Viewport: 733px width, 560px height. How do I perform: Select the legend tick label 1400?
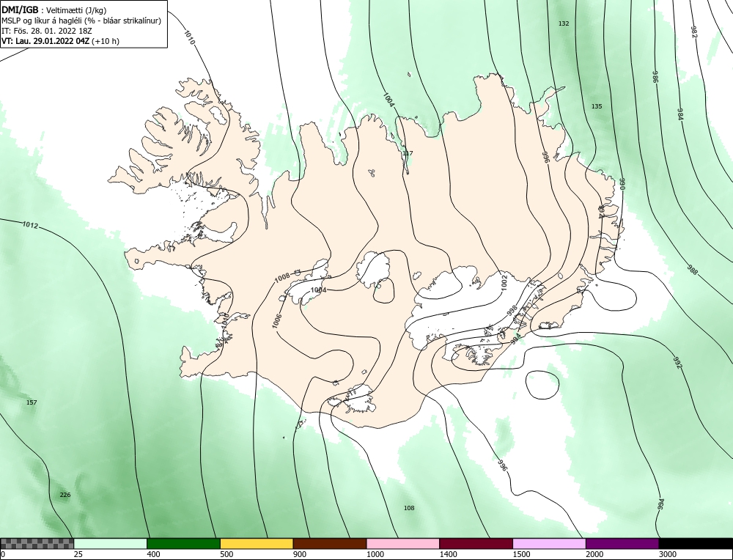click(x=448, y=554)
